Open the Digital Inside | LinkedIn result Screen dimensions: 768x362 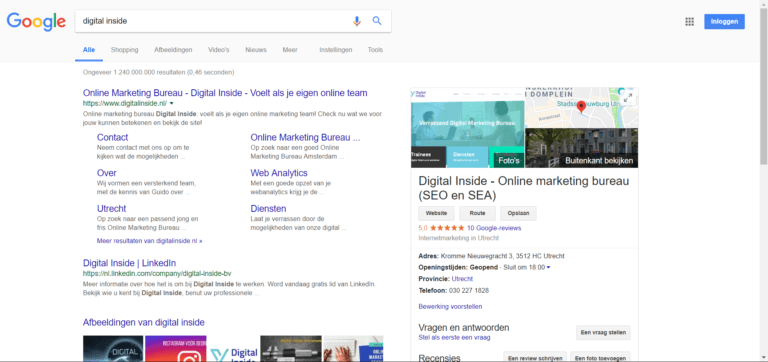coord(129,263)
